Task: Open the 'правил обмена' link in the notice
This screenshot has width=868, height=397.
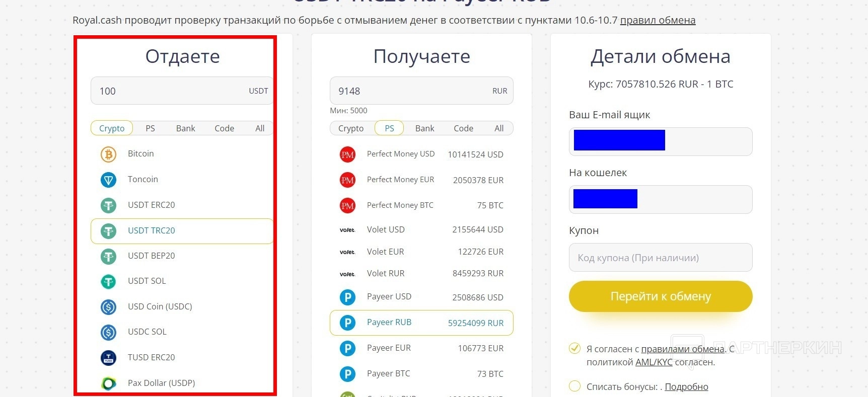Action: [x=658, y=21]
